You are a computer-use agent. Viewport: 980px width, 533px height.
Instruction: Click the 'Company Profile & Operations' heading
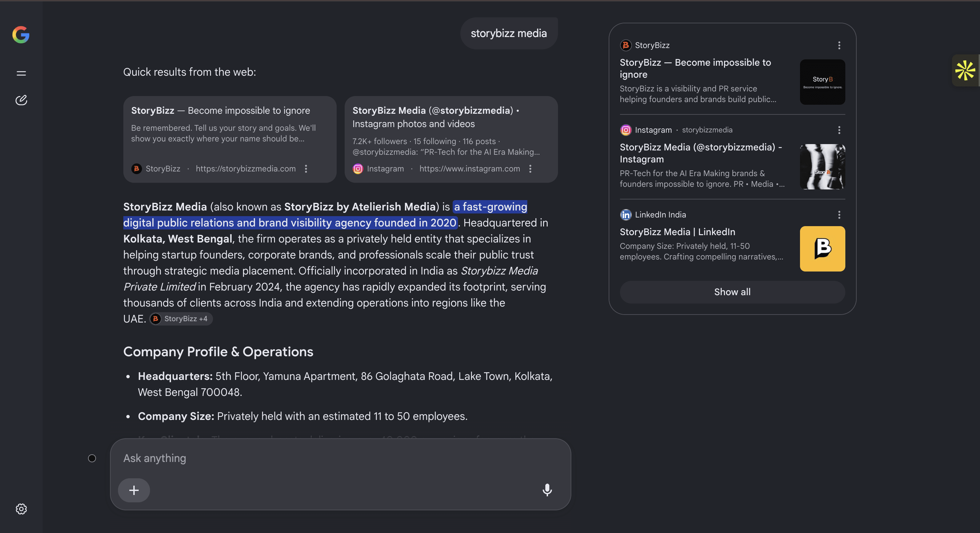pos(218,352)
